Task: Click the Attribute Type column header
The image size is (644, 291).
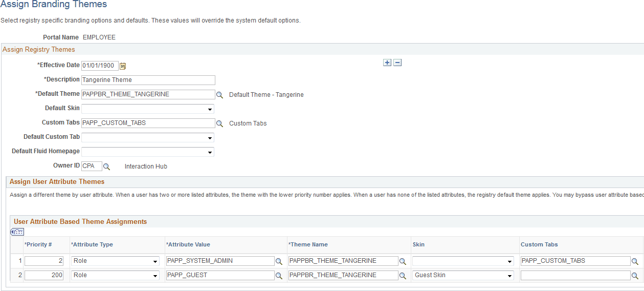Action: (x=92, y=245)
